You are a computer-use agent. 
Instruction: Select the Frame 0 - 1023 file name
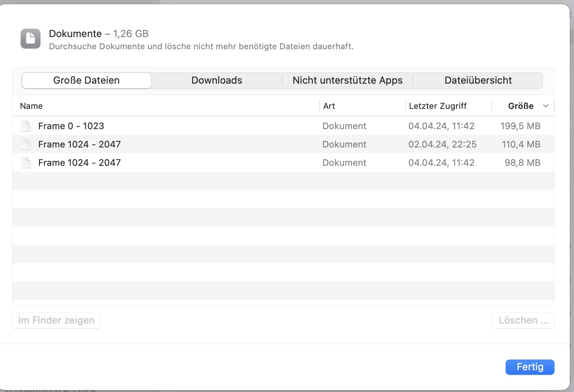coord(71,126)
